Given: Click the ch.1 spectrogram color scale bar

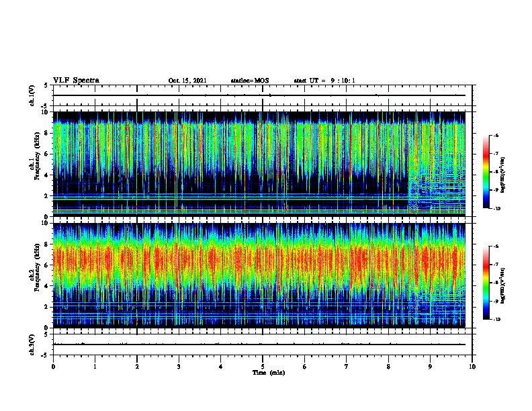Looking at the screenshot, I should pyautogui.click(x=486, y=172).
